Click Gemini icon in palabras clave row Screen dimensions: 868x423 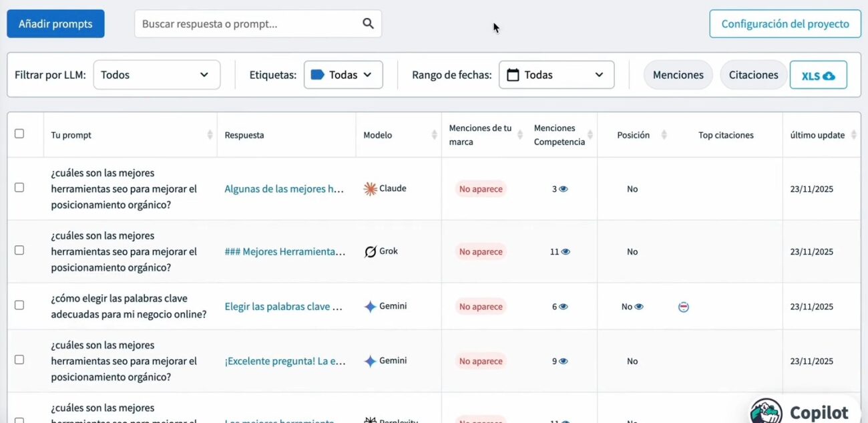coord(370,307)
